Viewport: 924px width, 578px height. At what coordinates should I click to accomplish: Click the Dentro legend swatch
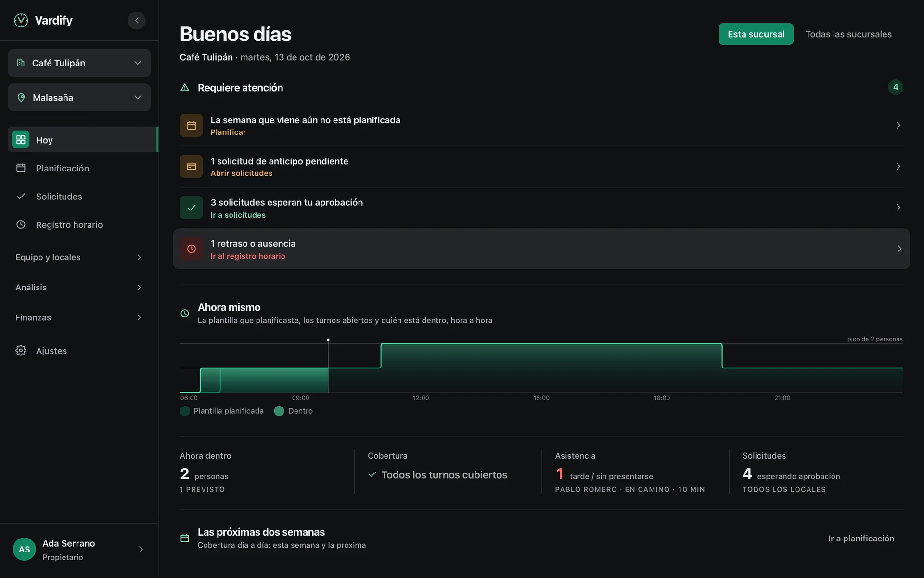279,411
